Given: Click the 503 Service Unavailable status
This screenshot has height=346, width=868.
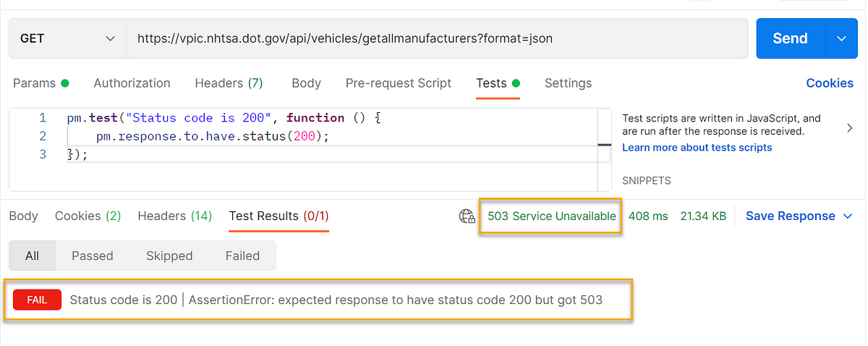Looking at the screenshot, I should [551, 216].
